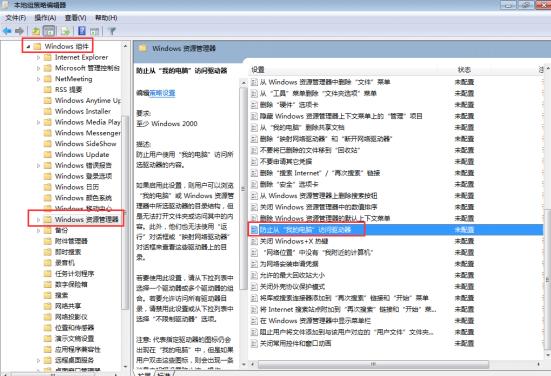
Task: Select Windows Anytime Upgrade tree item
Action: (87, 101)
